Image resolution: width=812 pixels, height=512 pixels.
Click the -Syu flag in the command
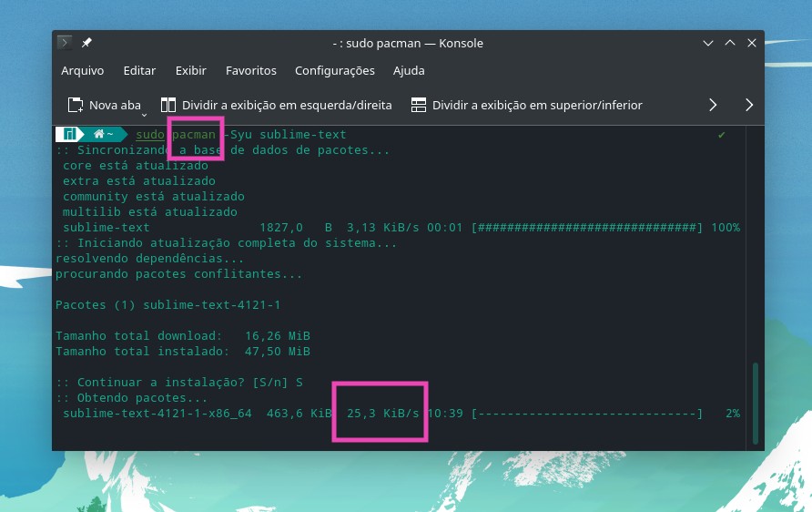click(x=238, y=135)
